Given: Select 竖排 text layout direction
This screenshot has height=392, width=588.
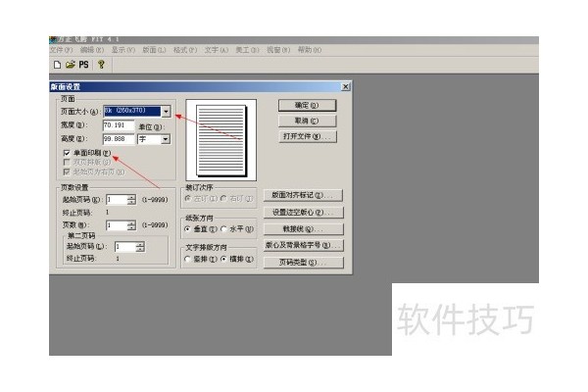Looking at the screenshot, I should pyautogui.click(x=188, y=259).
